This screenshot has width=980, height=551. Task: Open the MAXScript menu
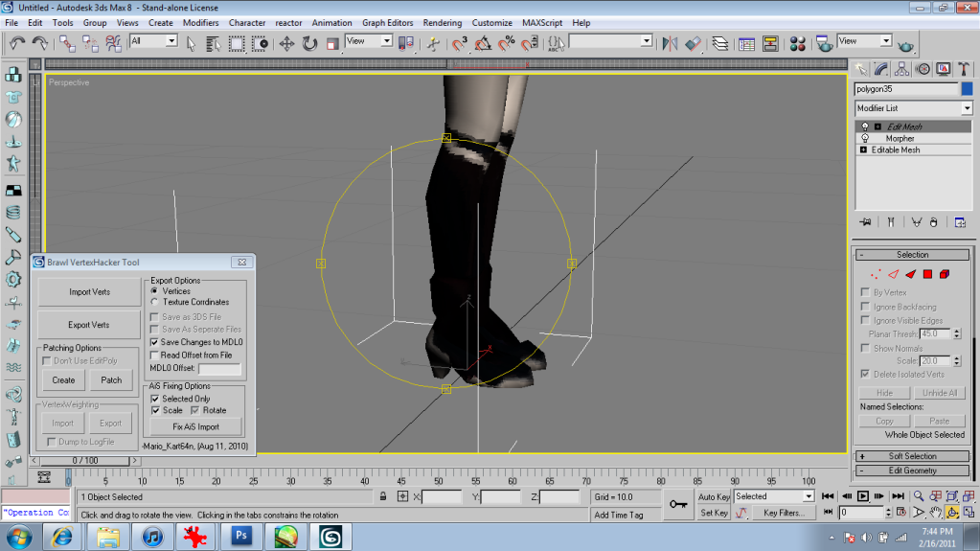tap(542, 22)
